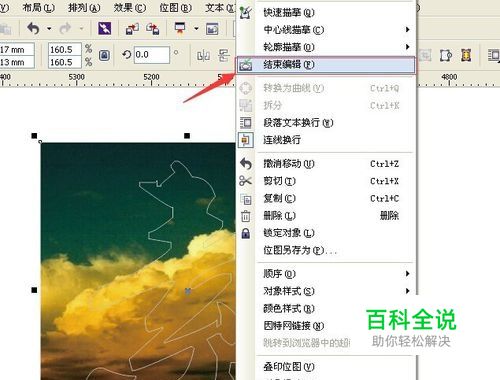This screenshot has width=500, height=380.
Task: Click the left-middle selection handle
Action: (34, 290)
